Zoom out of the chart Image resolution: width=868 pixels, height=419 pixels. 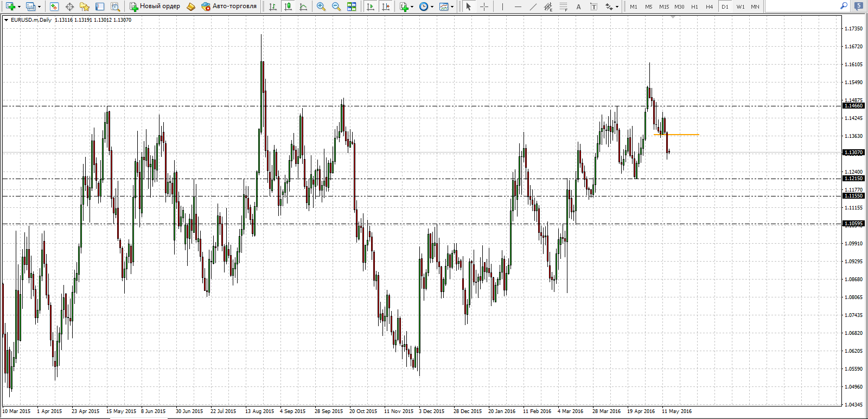(336, 7)
